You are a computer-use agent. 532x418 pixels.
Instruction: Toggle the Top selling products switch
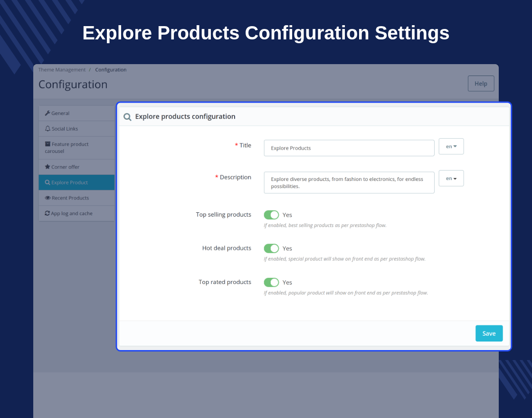[271, 215]
